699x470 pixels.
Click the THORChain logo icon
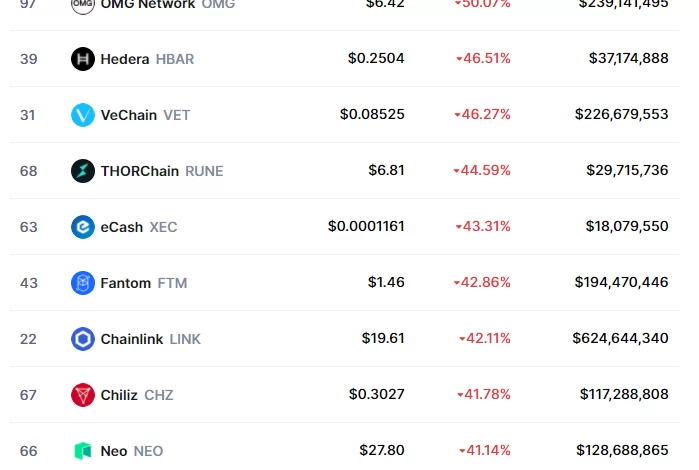(83, 171)
